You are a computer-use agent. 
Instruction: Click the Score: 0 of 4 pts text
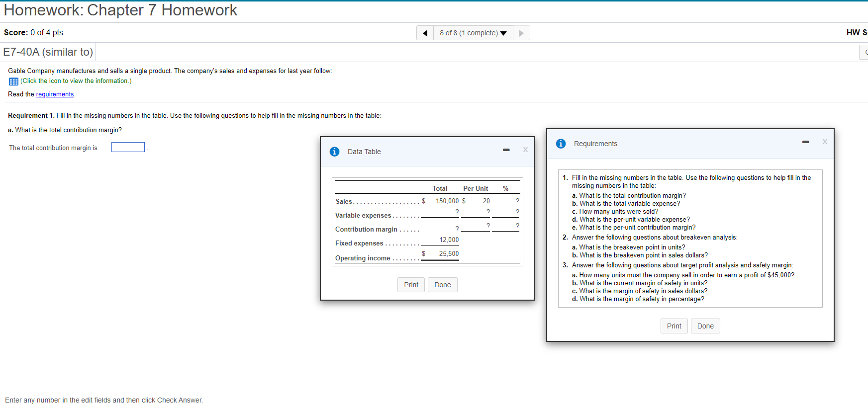pos(33,33)
